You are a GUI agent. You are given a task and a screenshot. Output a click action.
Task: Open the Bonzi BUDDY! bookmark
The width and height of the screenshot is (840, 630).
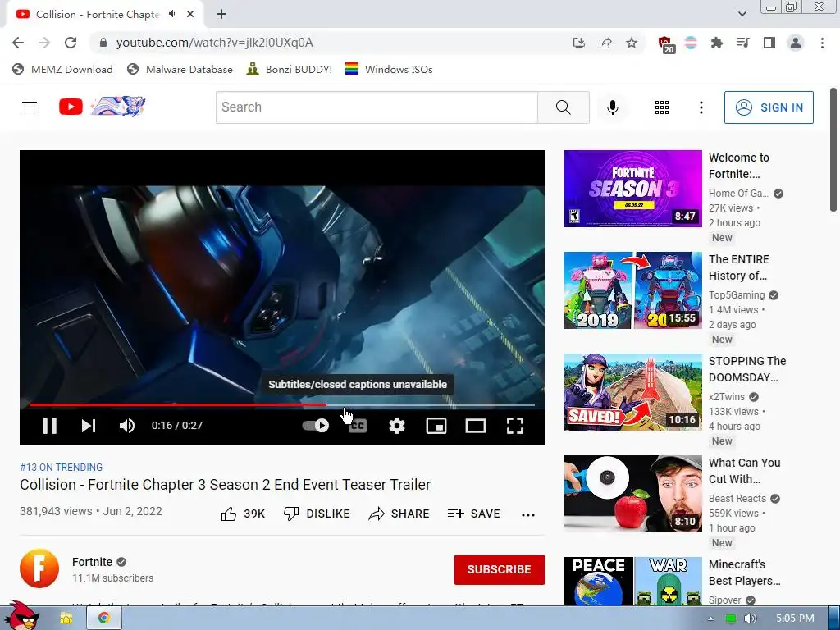point(290,70)
